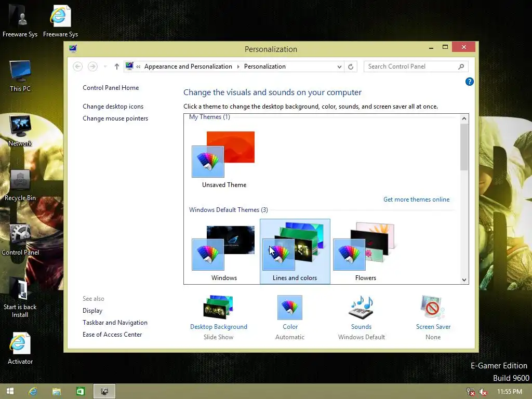This screenshot has height=399, width=532.
Task: Click the Personalization taskbar button
Action: pos(104,391)
